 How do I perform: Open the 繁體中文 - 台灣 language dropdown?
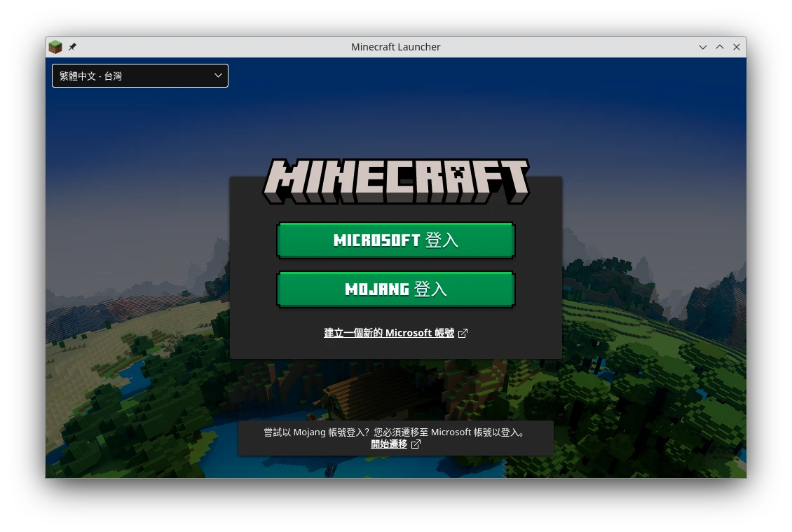(x=140, y=76)
